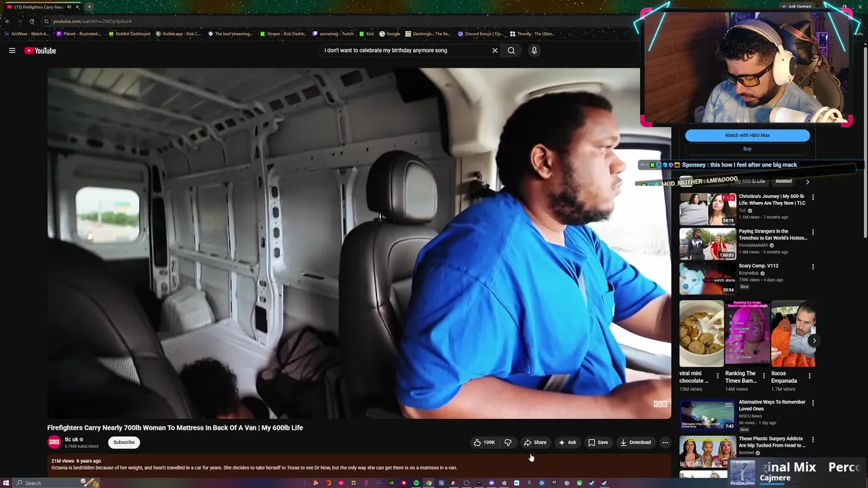The width and height of the screenshot is (868, 488).
Task: Open Christina's Journey video thumbnail
Action: point(708,209)
